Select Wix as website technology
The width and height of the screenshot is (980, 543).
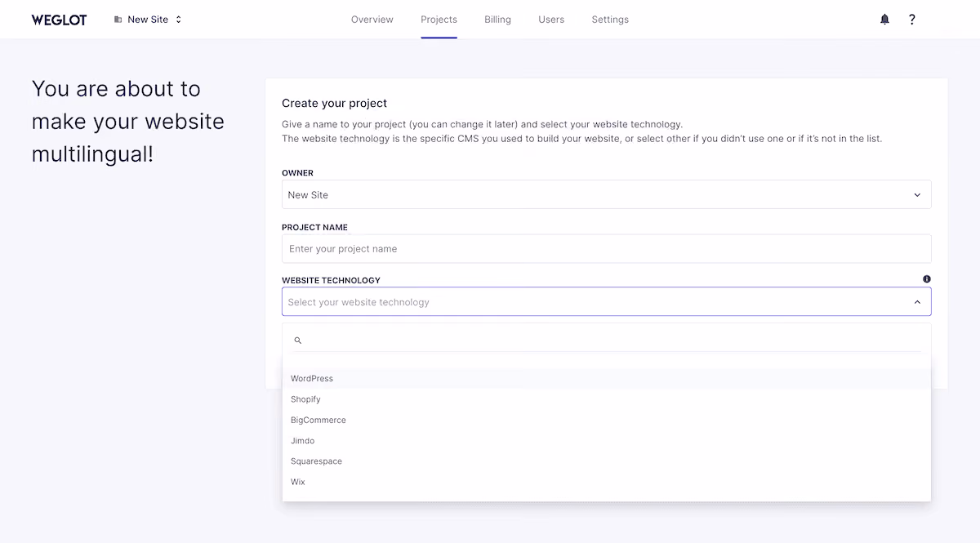tap(607, 482)
